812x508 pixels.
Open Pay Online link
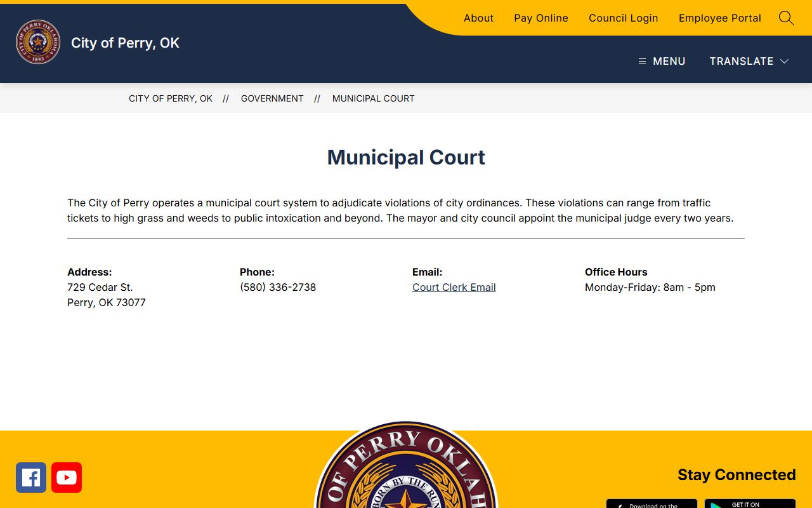[541, 18]
